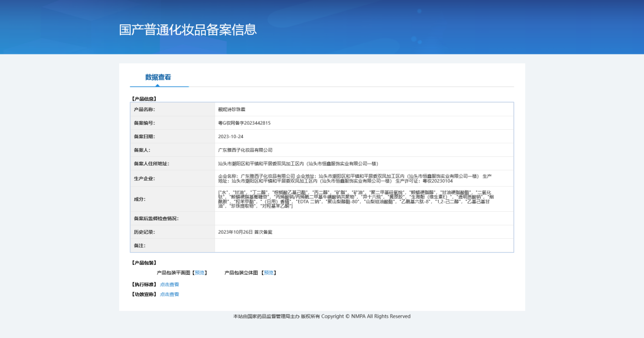Click the 【执行标准】 label

[x=144, y=285]
